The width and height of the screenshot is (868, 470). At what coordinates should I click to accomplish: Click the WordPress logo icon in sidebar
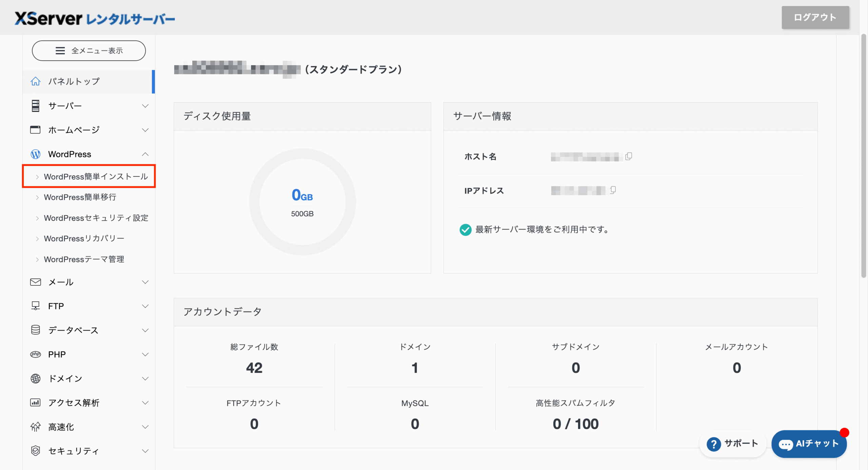pos(36,154)
